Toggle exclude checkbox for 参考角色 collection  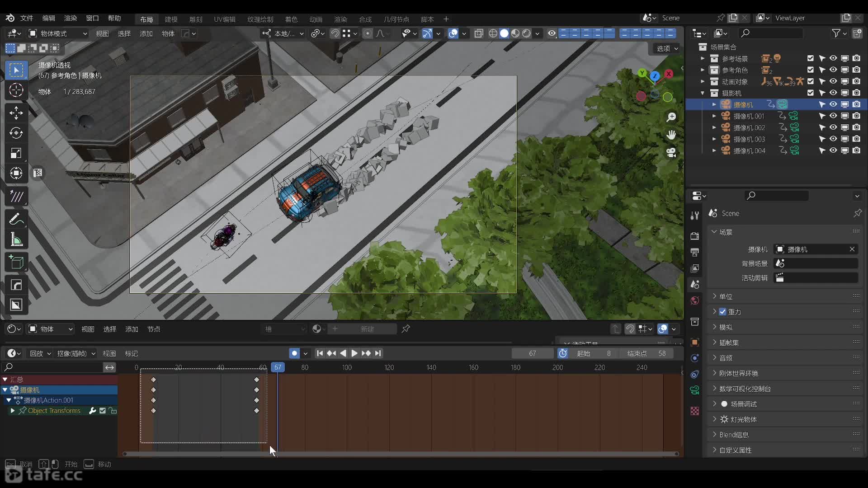pyautogui.click(x=811, y=70)
